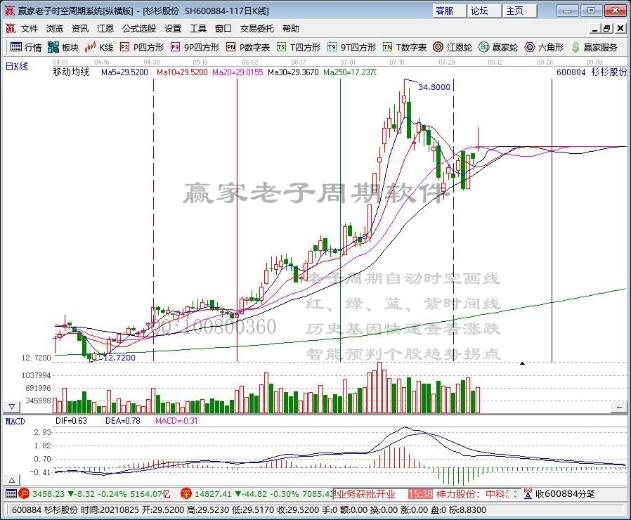The height and width of the screenshot is (520, 631).
Task: Open the 帮助 menu
Action: click(291, 28)
